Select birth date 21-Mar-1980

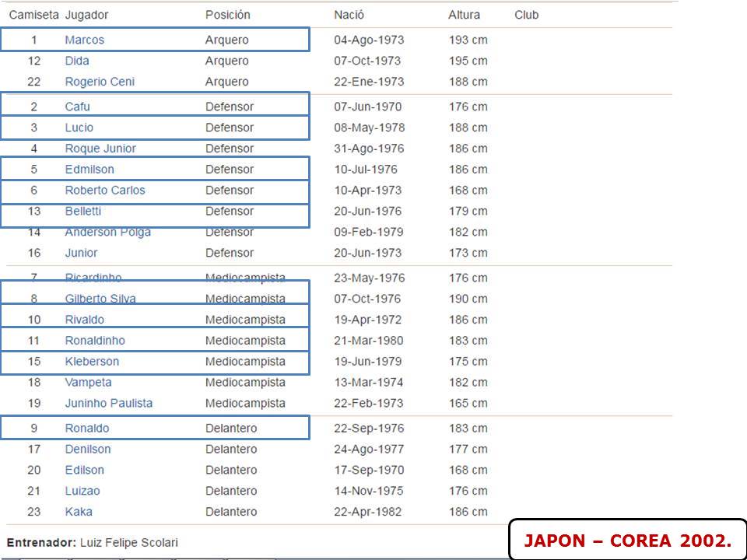click(x=368, y=341)
